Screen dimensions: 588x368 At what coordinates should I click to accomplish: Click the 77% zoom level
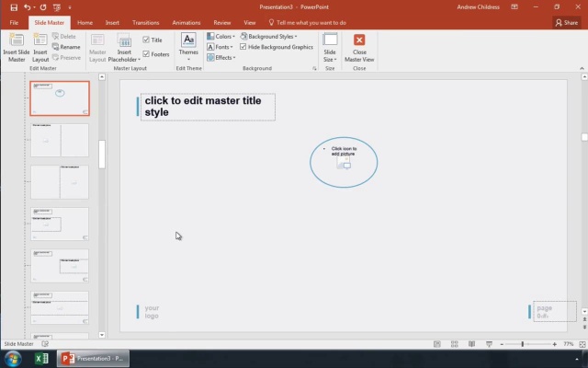tap(568, 344)
